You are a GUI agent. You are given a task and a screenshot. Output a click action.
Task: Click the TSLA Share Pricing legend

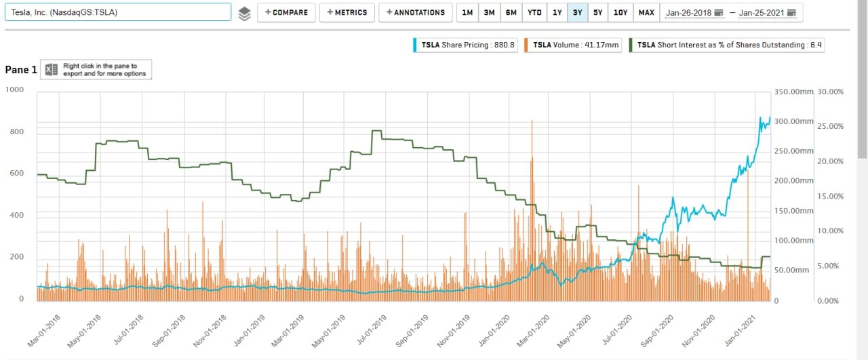coord(465,45)
